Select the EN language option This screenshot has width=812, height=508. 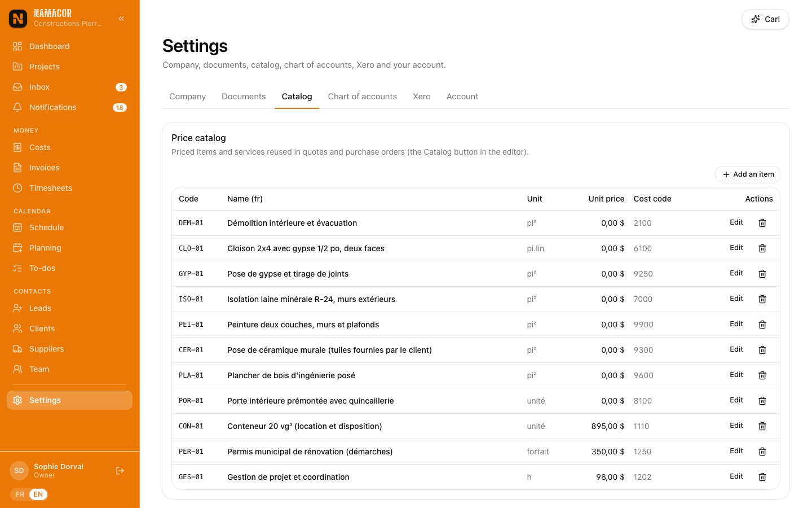click(38, 494)
